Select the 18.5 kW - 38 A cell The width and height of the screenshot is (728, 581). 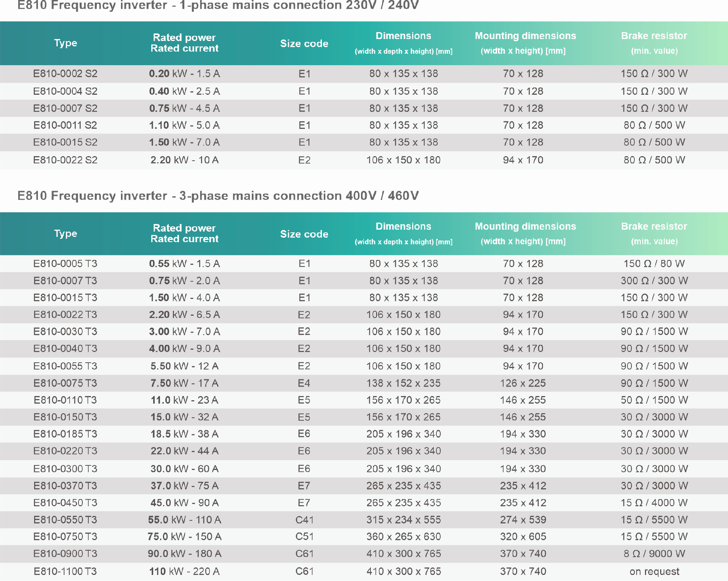pos(185,434)
